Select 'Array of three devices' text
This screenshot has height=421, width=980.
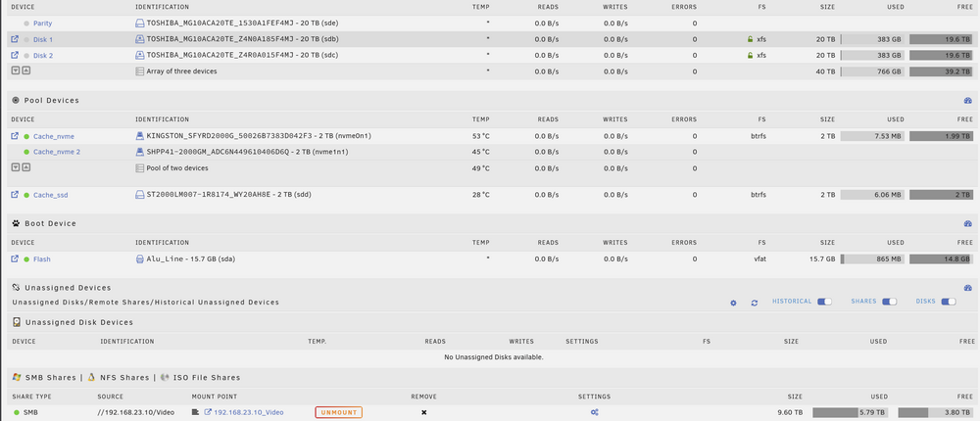[182, 71]
